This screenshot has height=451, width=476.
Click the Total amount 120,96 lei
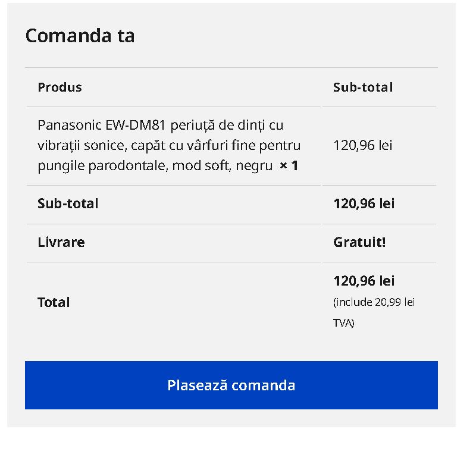click(x=364, y=281)
